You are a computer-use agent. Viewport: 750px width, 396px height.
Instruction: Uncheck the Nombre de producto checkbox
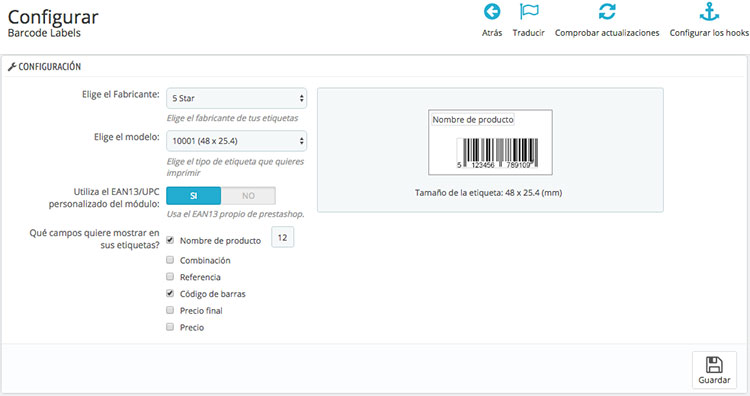click(170, 240)
